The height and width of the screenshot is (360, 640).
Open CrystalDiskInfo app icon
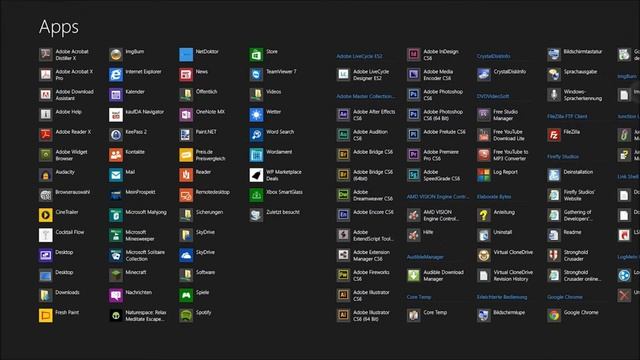[x=484, y=74]
